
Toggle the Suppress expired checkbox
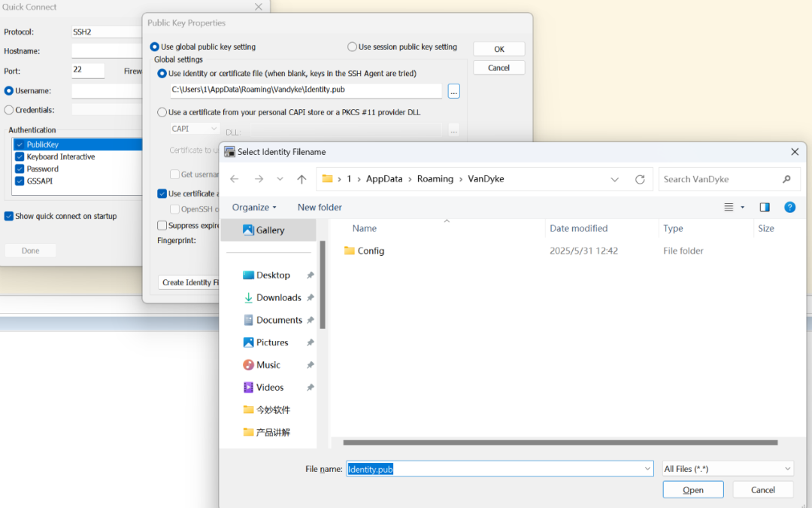[x=162, y=226]
